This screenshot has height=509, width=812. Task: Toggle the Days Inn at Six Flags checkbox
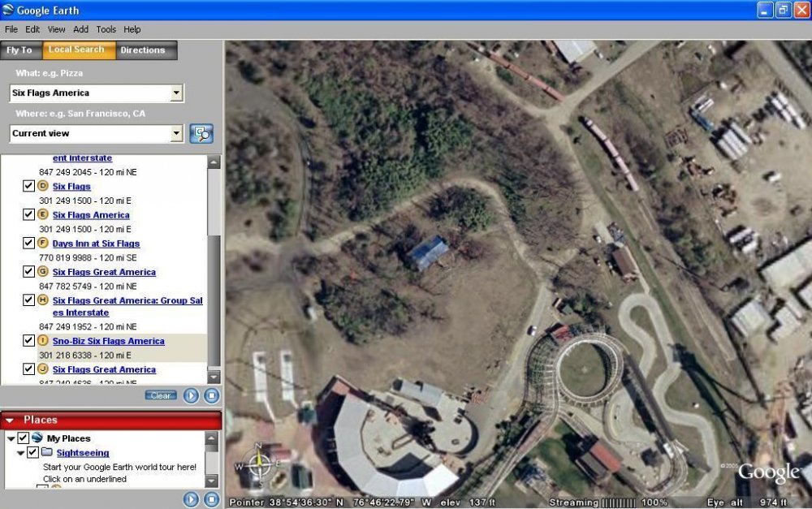pos(29,244)
